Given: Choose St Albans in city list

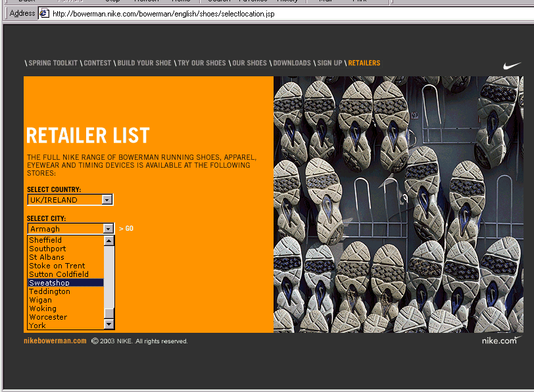Looking at the screenshot, I should point(66,257).
